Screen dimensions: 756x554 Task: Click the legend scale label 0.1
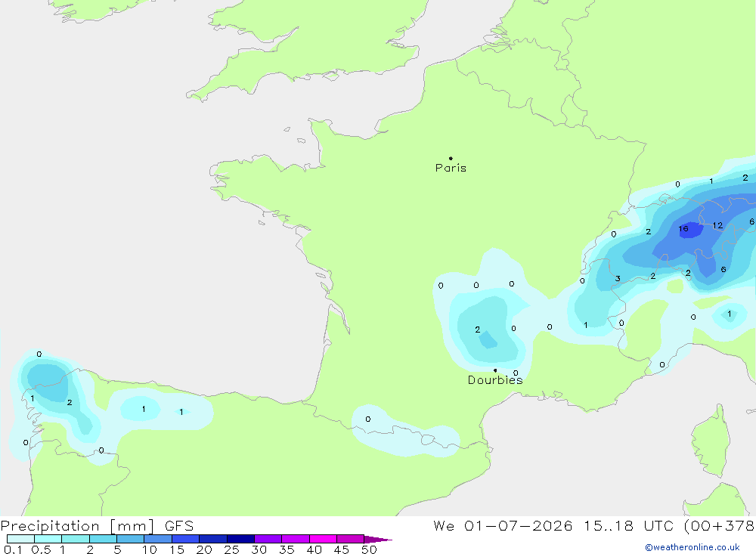click(x=13, y=549)
